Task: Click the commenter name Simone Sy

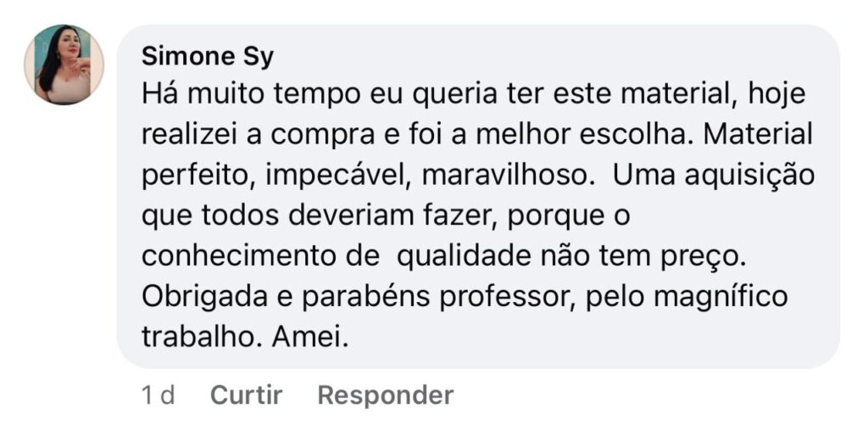Action: pyautogui.click(x=208, y=56)
